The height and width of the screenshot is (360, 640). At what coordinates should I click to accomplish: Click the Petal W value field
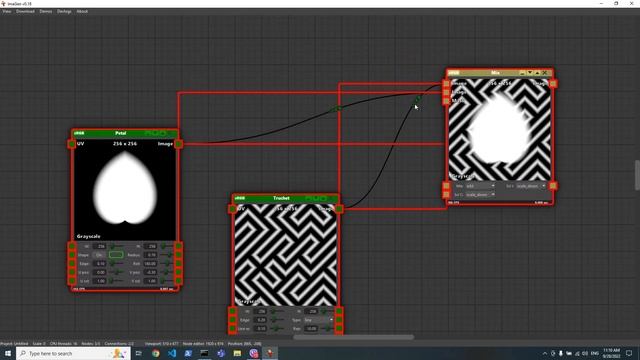100,246
